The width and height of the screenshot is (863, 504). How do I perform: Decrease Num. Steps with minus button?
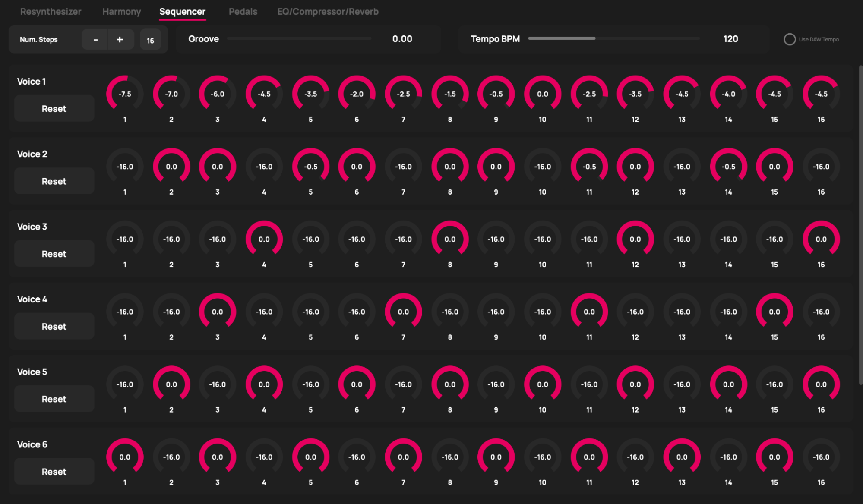coord(95,40)
